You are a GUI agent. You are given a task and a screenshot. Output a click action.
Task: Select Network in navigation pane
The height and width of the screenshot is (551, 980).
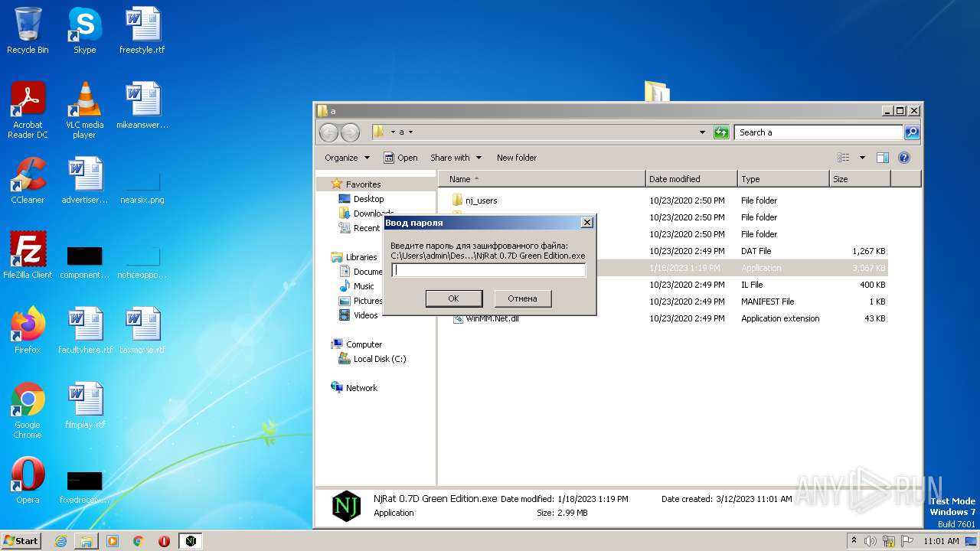[354, 388]
